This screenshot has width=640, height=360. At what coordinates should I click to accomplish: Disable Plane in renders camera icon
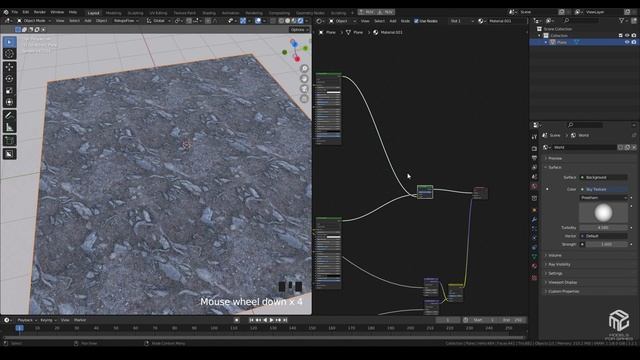634,42
